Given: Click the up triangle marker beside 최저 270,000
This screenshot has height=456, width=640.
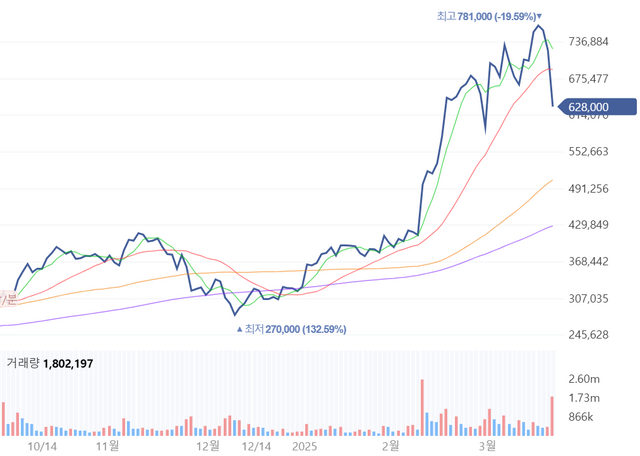Looking at the screenshot, I should pos(237,329).
